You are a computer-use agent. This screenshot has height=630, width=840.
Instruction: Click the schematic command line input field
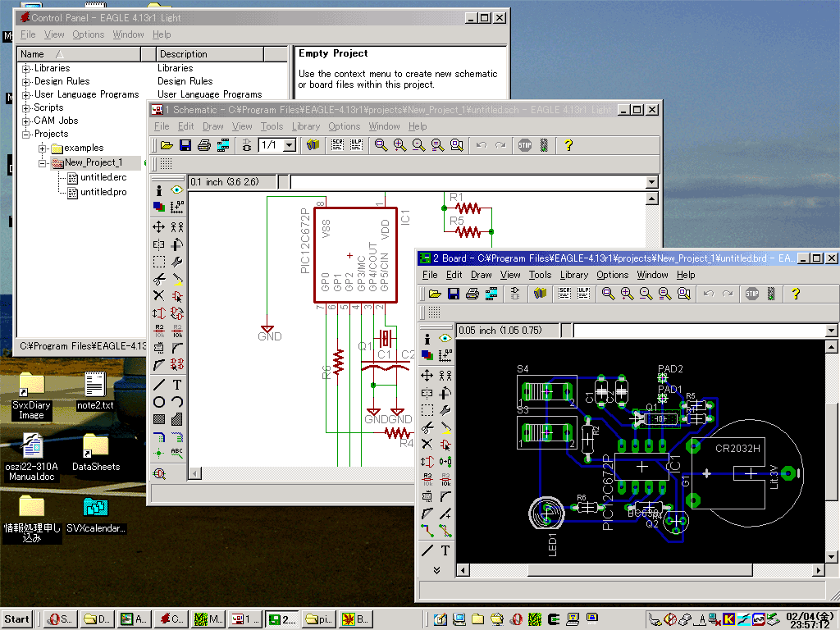click(468, 182)
